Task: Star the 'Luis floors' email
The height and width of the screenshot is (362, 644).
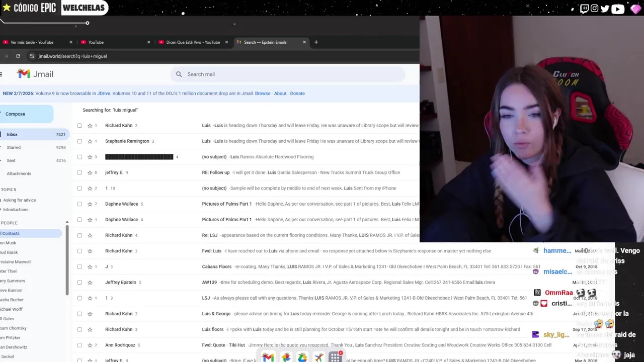Action: click(x=90, y=329)
